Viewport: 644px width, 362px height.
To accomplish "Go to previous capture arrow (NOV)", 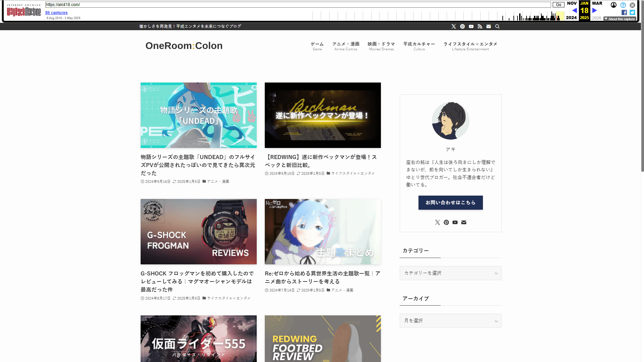I will click(x=575, y=10).
